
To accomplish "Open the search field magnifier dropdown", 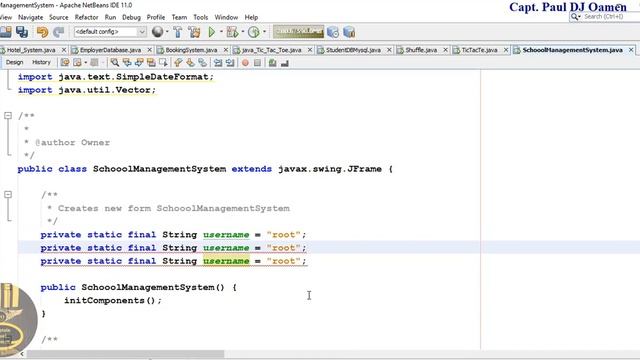I will 576,17.
